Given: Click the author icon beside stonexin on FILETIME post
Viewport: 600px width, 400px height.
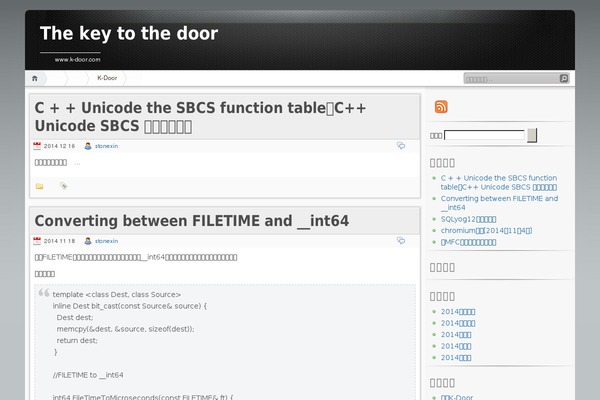Looking at the screenshot, I should 88,241.
